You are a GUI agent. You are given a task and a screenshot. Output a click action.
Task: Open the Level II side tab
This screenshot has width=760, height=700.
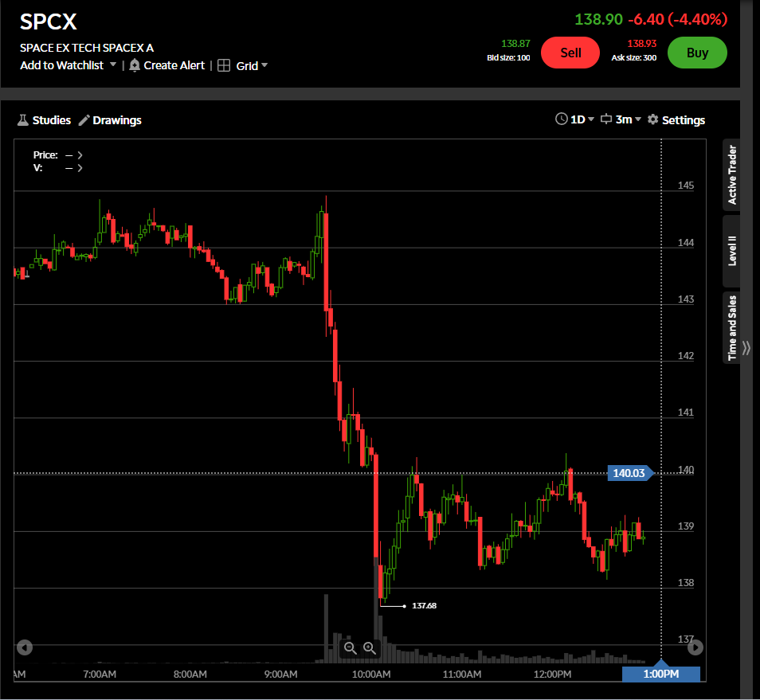click(731, 251)
